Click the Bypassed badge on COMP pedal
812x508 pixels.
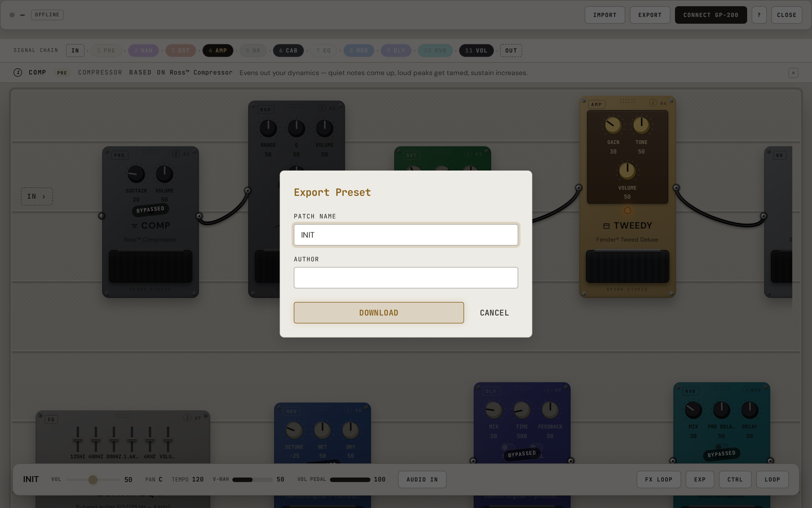click(x=150, y=210)
